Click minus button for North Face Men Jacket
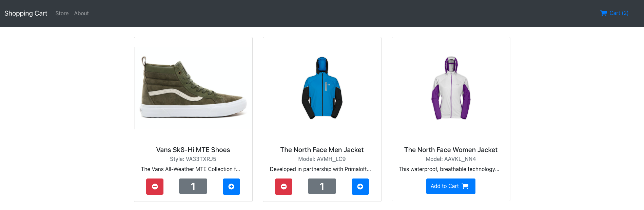644x210 pixels. pos(284,187)
